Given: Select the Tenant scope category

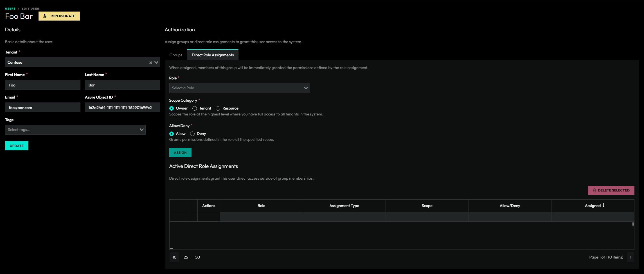Looking at the screenshot, I should (195, 108).
